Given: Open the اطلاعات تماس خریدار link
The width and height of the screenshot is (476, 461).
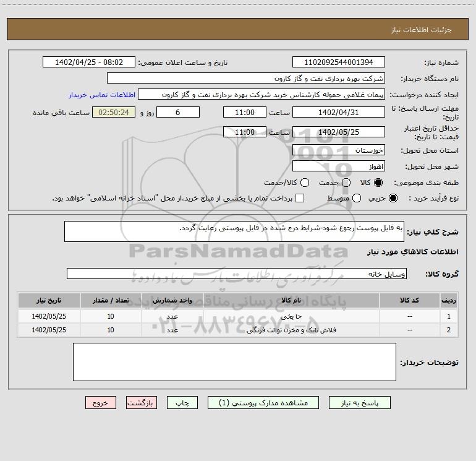Looking at the screenshot, I should (102, 95).
